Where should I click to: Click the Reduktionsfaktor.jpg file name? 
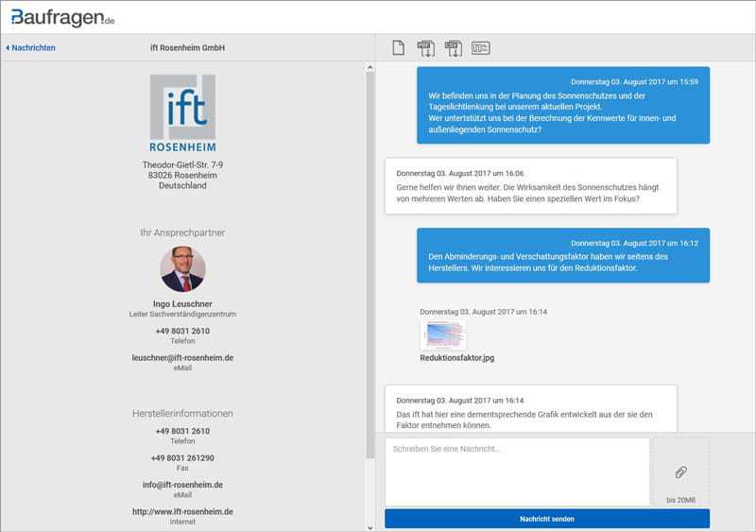(x=456, y=358)
